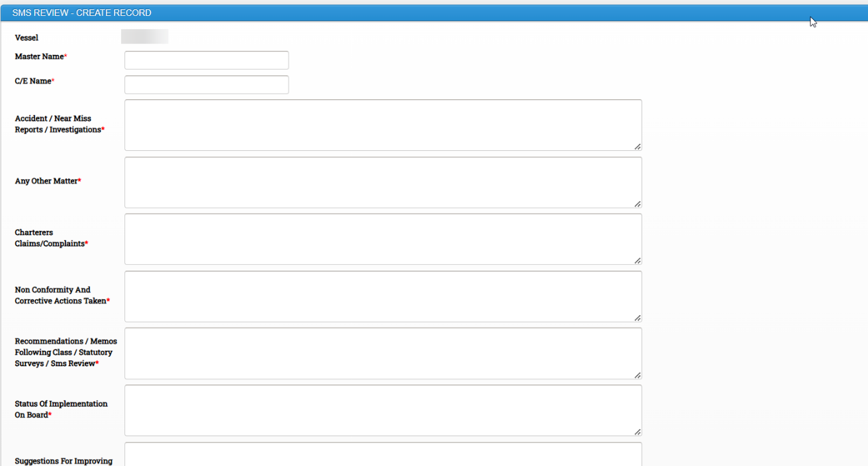Click resize handle of Accident / Near Miss textarea

click(637, 146)
